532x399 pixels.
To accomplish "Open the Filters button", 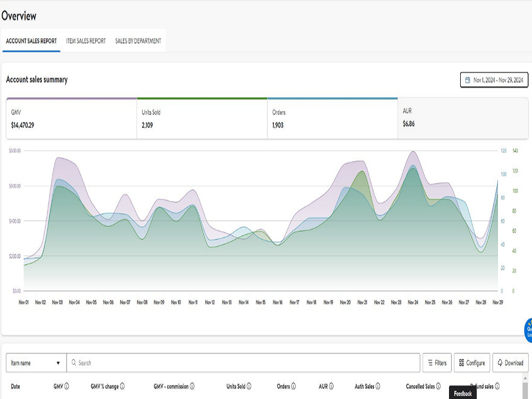I will pyautogui.click(x=437, y=363).
